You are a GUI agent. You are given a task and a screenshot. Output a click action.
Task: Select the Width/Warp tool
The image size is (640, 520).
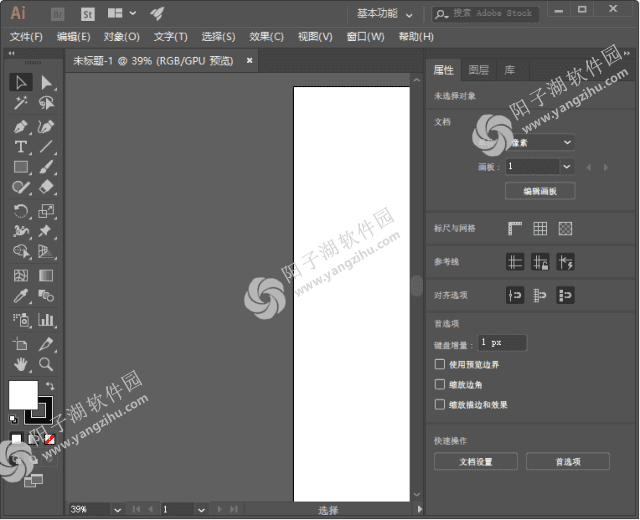click(x=21, y=231)
